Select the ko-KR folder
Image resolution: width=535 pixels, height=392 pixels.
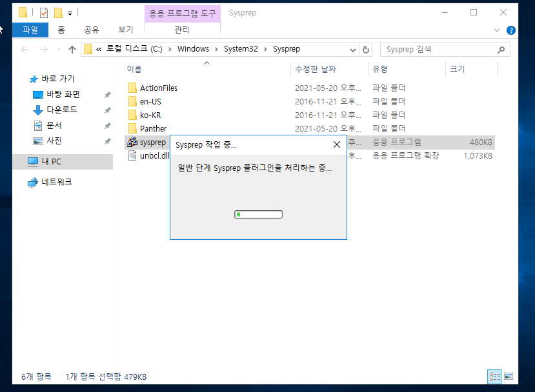[150, 115]
